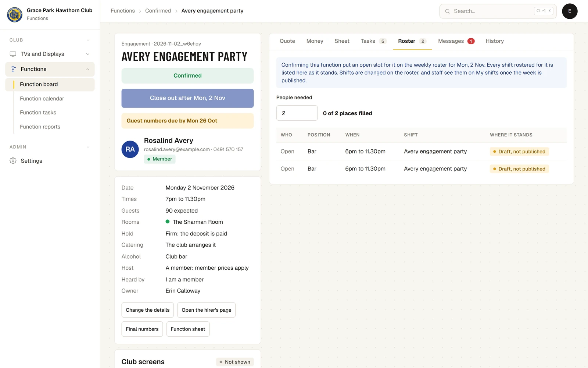This screenshot has height=368, width=588.
Task: Open Function board in sidebar
Action: point(50,85)
